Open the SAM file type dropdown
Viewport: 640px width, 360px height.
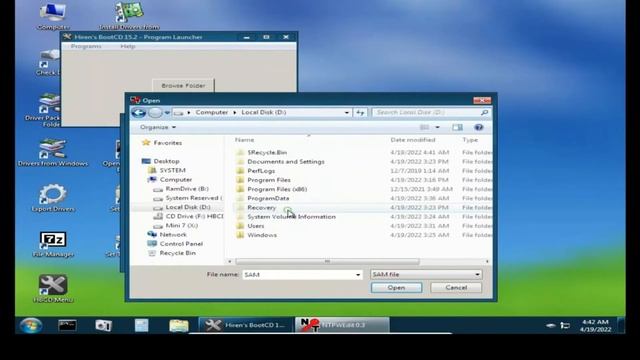click(426, 274)
